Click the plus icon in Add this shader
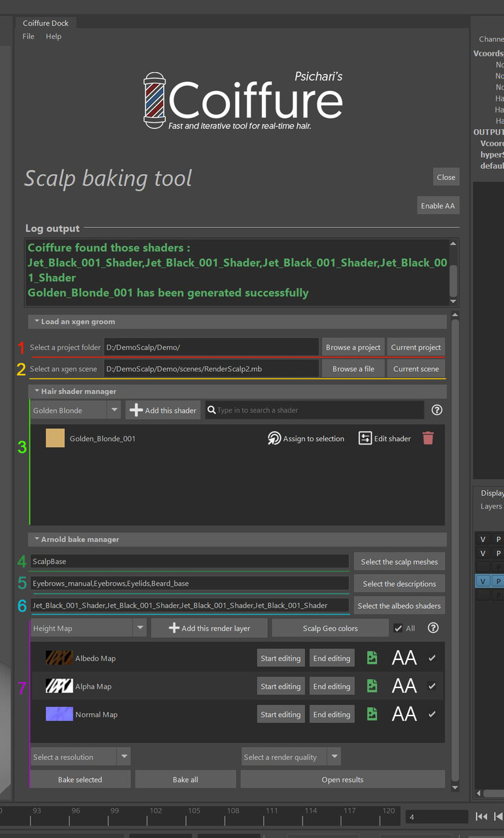504x838 pixels. click(136, 410)
